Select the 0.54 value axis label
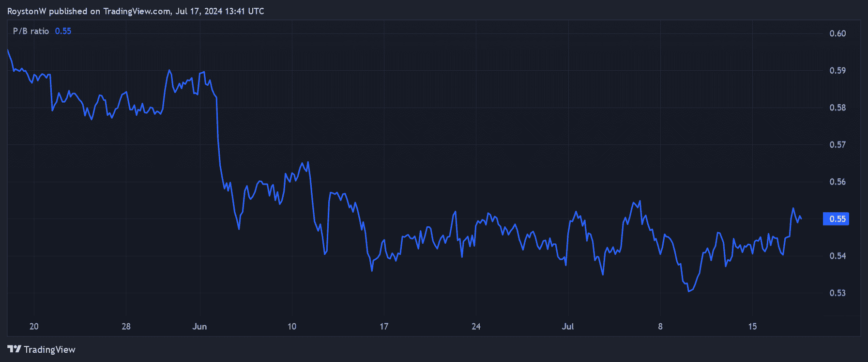868x362 pixels. (x=838, y=256)
